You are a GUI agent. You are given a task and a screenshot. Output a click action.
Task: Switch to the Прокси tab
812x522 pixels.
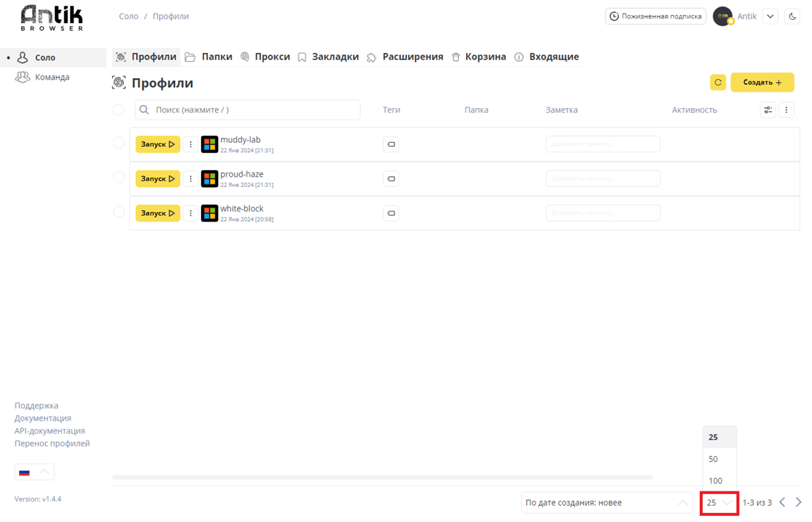coord(265,57)
